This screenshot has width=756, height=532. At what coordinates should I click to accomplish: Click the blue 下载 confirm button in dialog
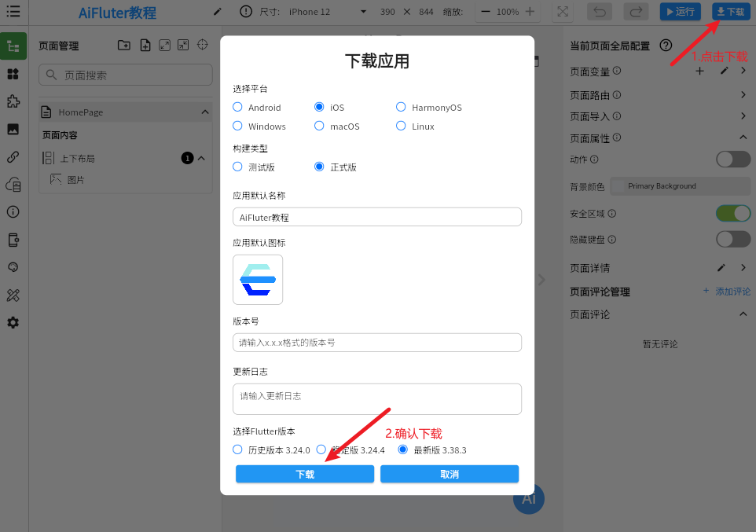point(305,474)
